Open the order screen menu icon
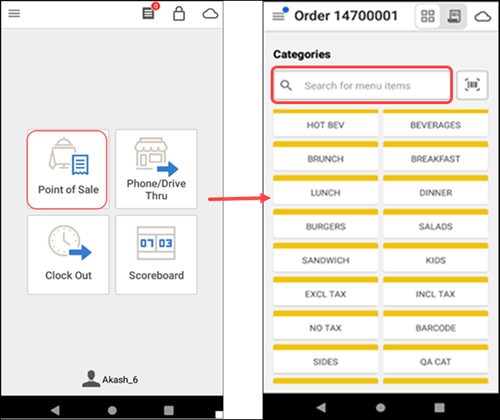Screen dimensions: 500x420 279,15
